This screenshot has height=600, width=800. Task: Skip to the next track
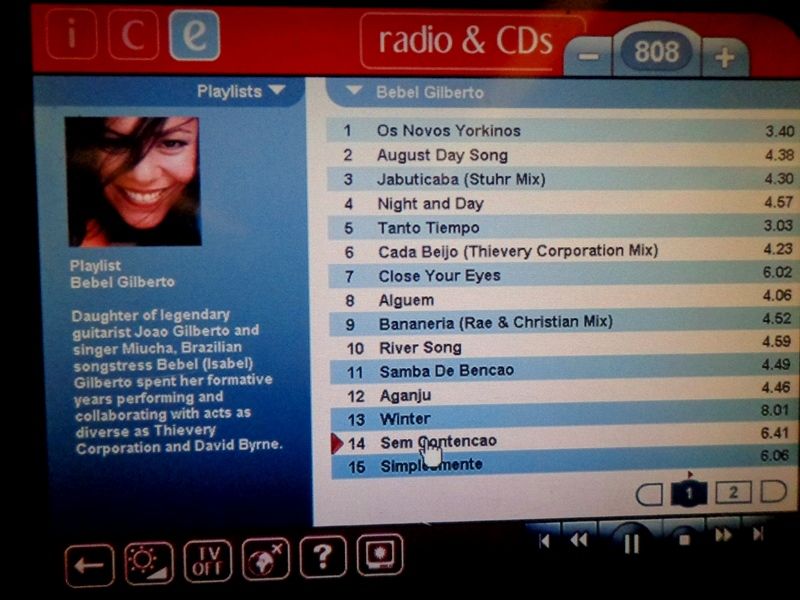[758, 534]
